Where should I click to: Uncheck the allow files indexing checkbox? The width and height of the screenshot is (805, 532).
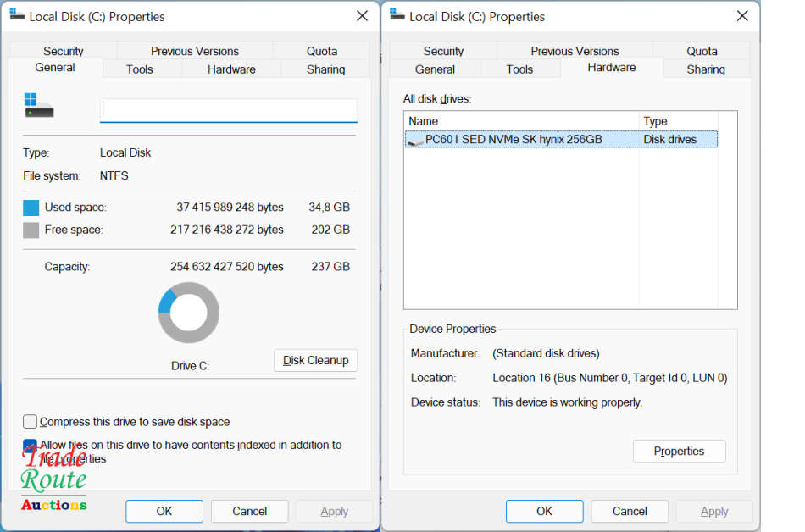point(31,446)
